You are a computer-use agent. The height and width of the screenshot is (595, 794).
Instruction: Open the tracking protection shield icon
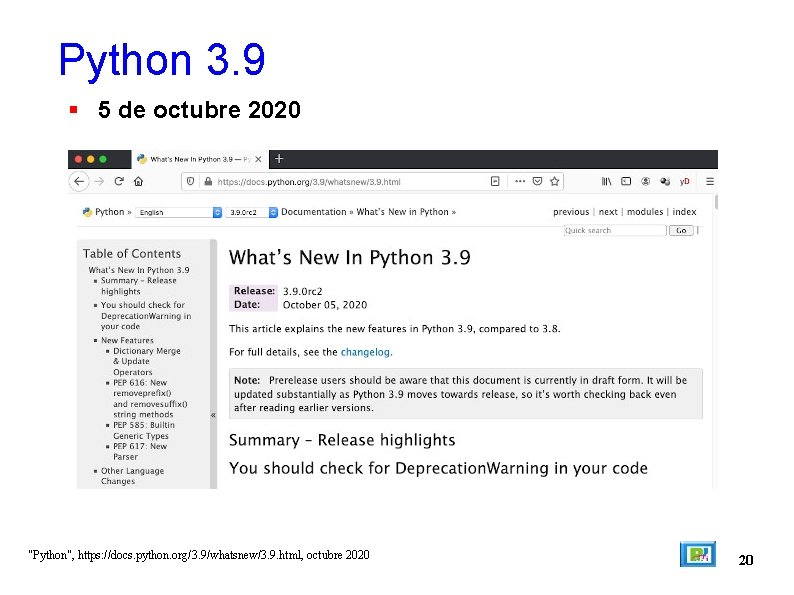pos(190,181)
